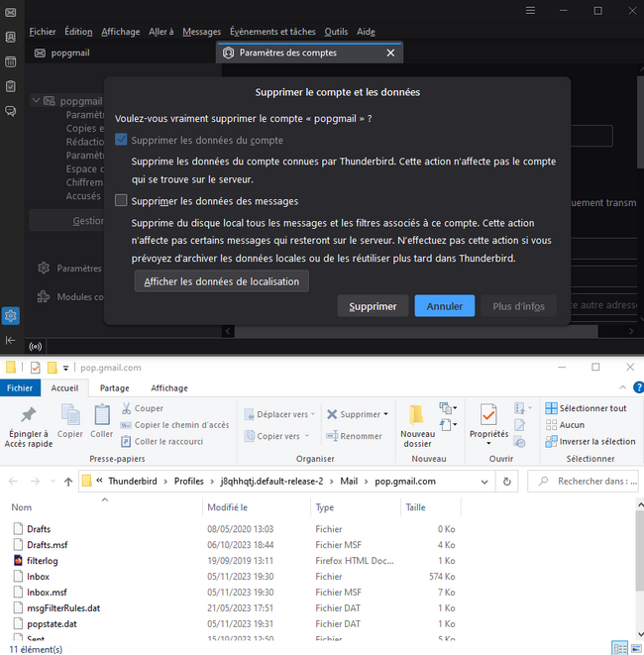644x655 pixels.
Task: Open Mail space icon in Thunderbird sidebar
Action: [x=11, y=12]
